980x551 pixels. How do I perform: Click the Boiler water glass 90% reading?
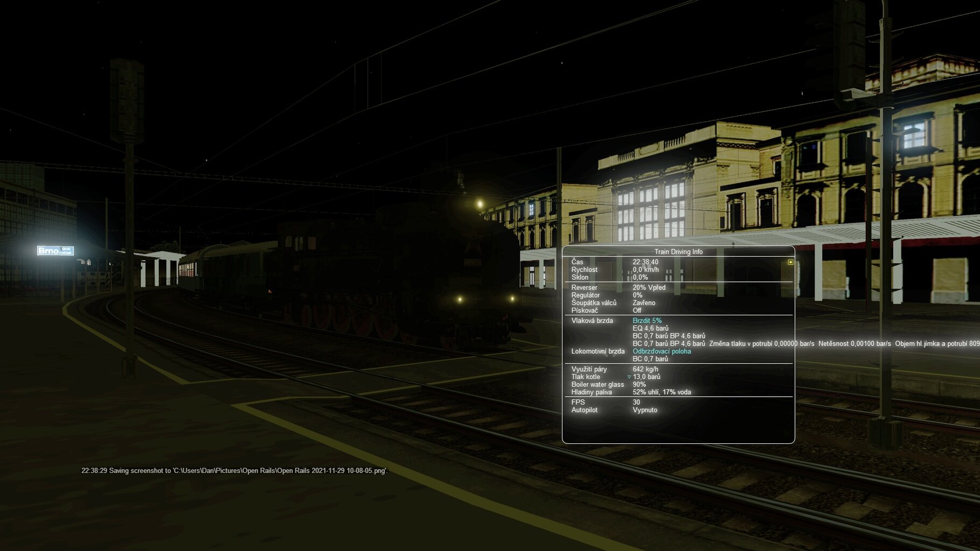[x=639, y=385]
